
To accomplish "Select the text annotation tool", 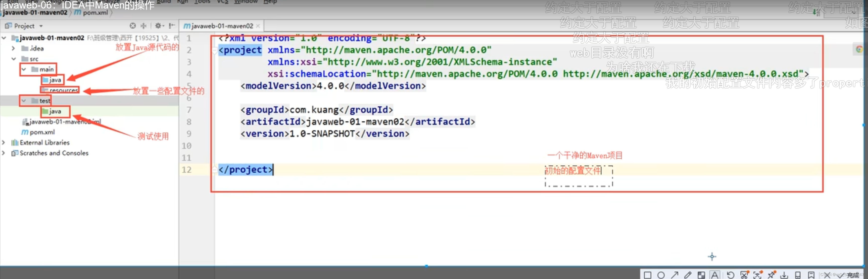I will pos(714,275).
